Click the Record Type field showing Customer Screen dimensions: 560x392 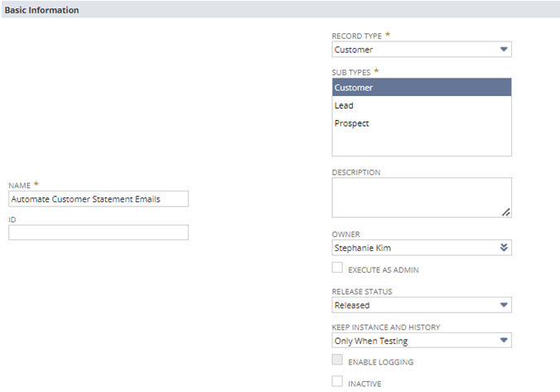click(x=414, y=50)
